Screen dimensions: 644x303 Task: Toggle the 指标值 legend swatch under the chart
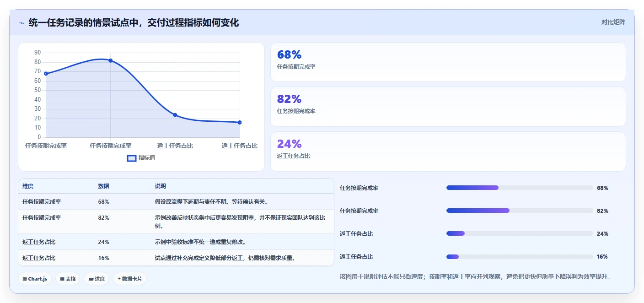tap(131, 158)
